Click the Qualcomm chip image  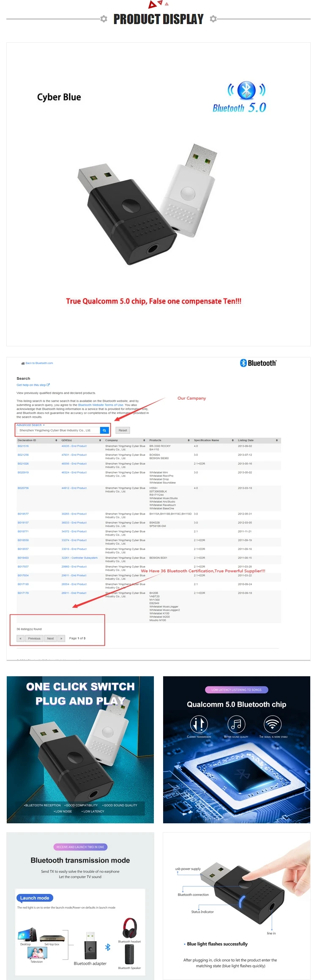tap(237, 750)
